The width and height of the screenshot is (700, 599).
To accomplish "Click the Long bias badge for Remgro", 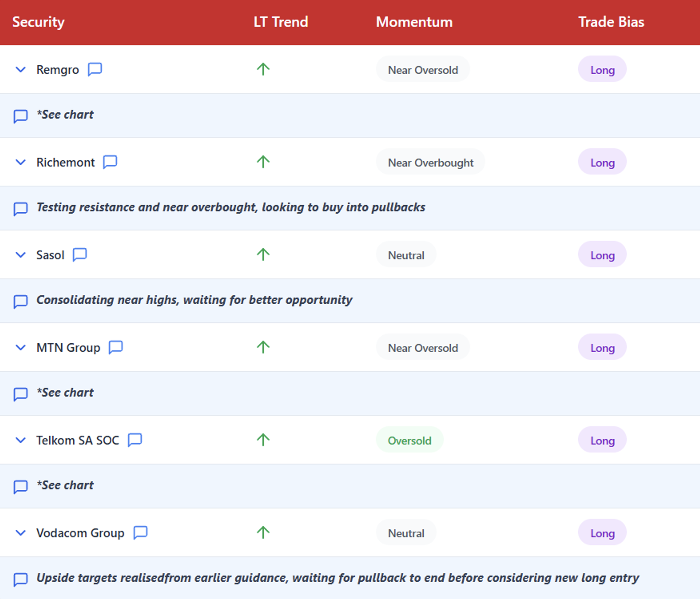I will 602,69.
